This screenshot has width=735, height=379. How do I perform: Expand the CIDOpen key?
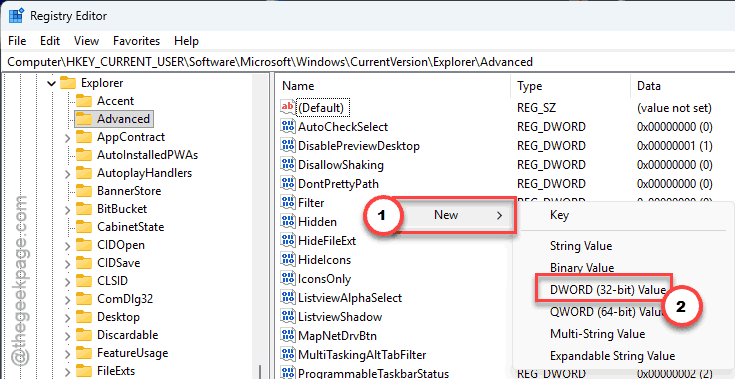67,245
